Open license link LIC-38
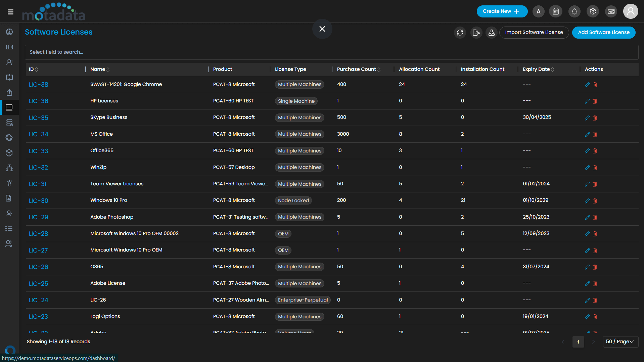Viewport: 644px width, 362px height. 39,85
